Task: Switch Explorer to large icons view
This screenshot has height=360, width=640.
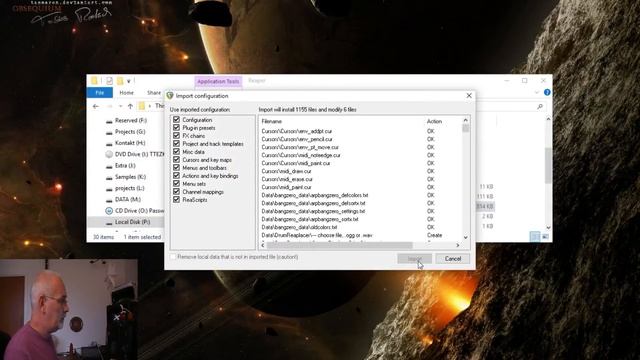Action: click(x=545, y=237)
